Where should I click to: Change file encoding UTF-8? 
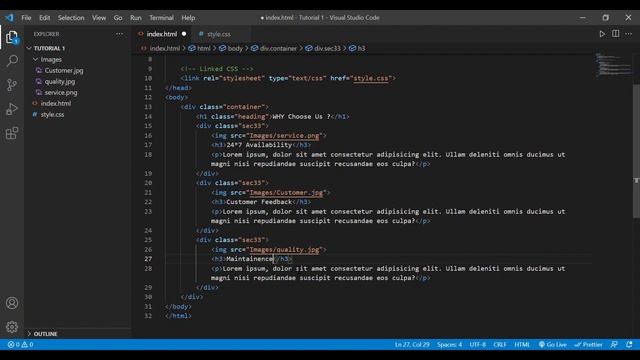point(477,344)
